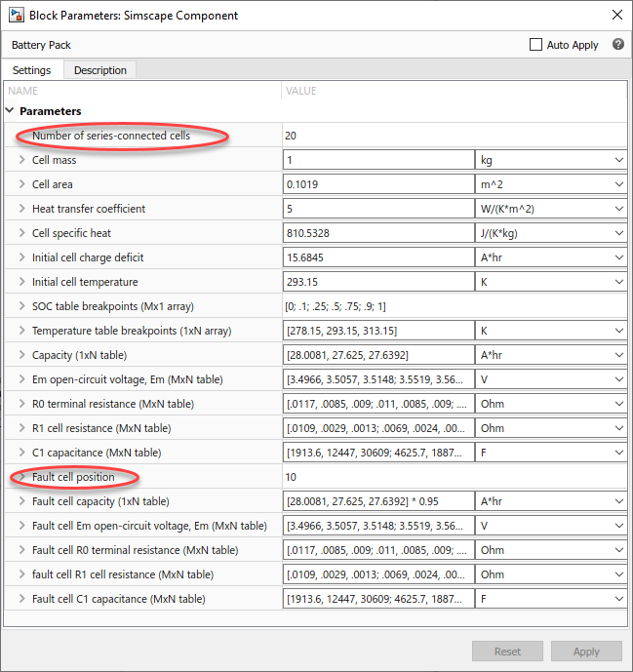Open Ohm unit dropdown for R1 cell resistance
633x672 pixels.
(551, 428)
